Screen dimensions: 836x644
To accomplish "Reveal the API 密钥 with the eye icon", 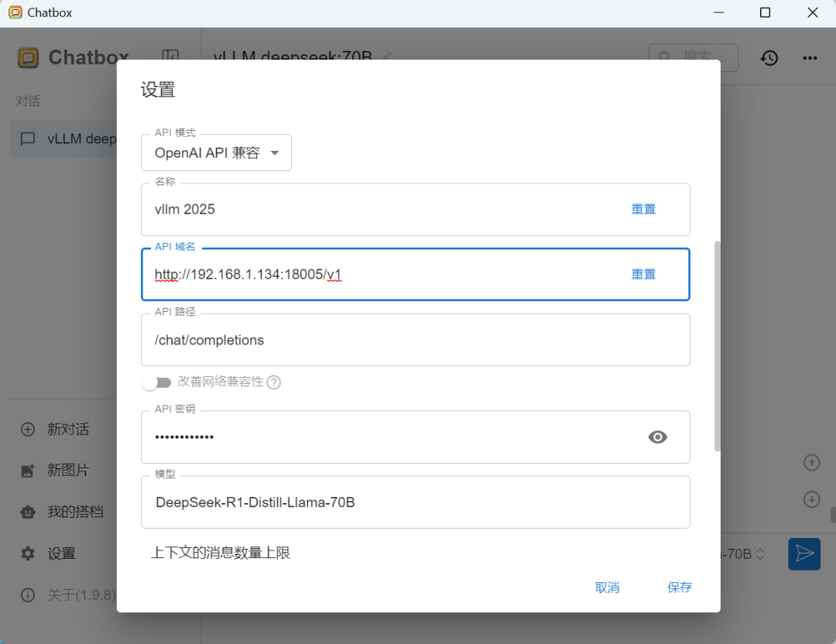I will click(x=657, y=437).
